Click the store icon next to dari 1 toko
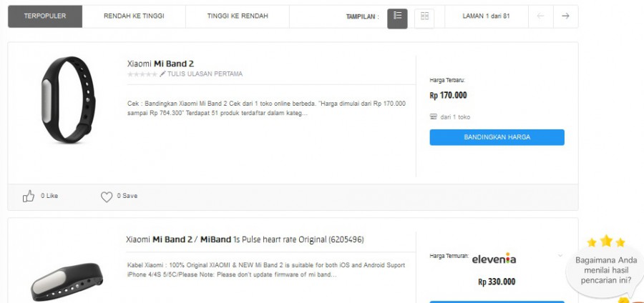This screenshot has width=644, height=303. tap(434, 117)
